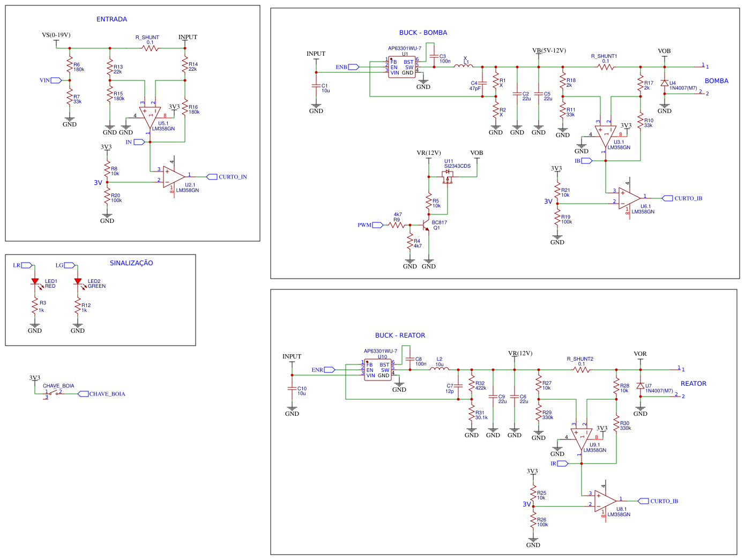Select the U6.1 LM358GN comparator symbol
Viewport: 745px width, 560px height.
click(629, 198)
